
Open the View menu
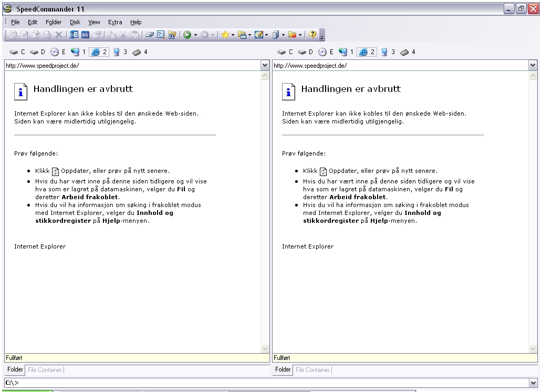(x=94, y=22)
